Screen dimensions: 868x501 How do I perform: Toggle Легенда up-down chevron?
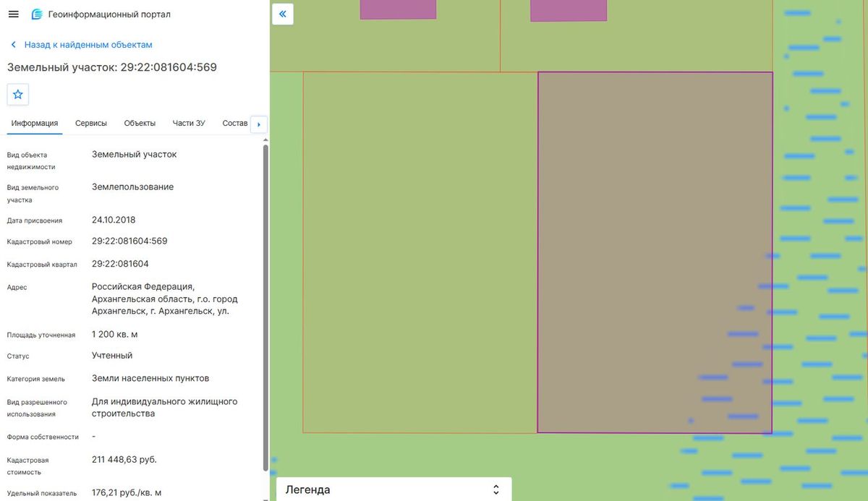coord(496,489)
